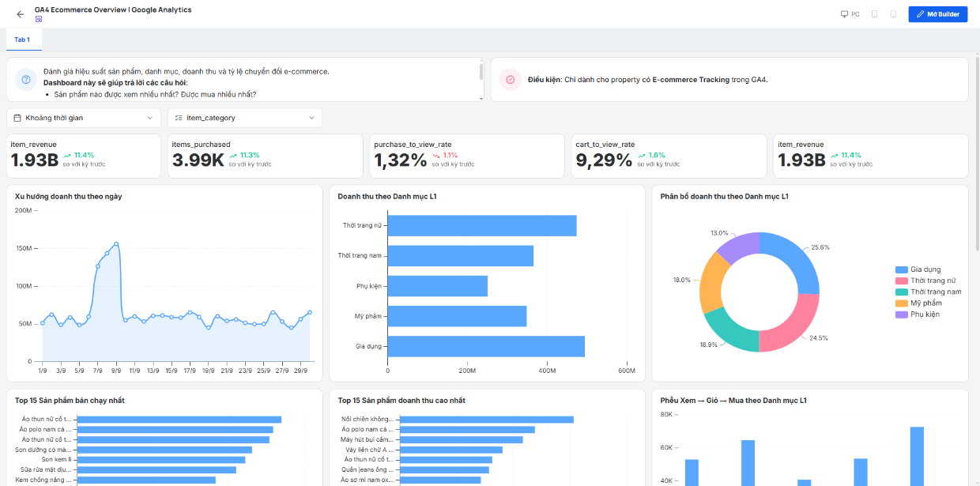
Task: Switch to mobile phone preview icon
Action: tap(893, 14)
